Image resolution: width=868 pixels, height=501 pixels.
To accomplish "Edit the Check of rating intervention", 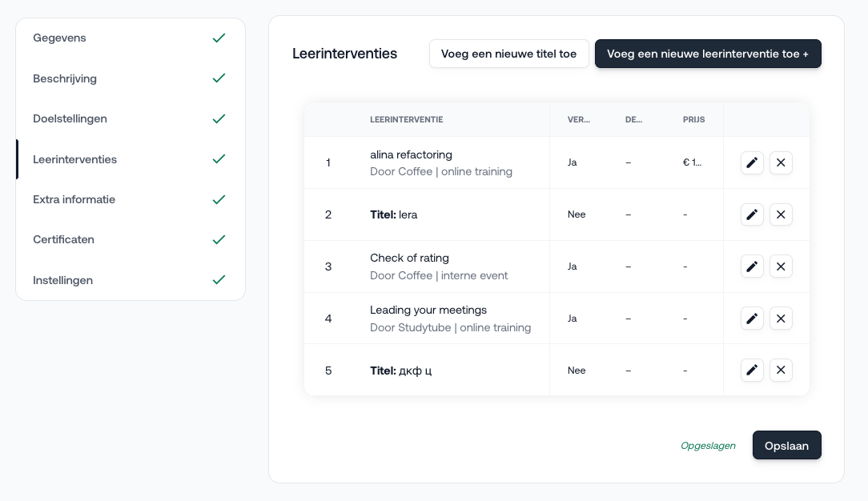I will click(752, 267).
